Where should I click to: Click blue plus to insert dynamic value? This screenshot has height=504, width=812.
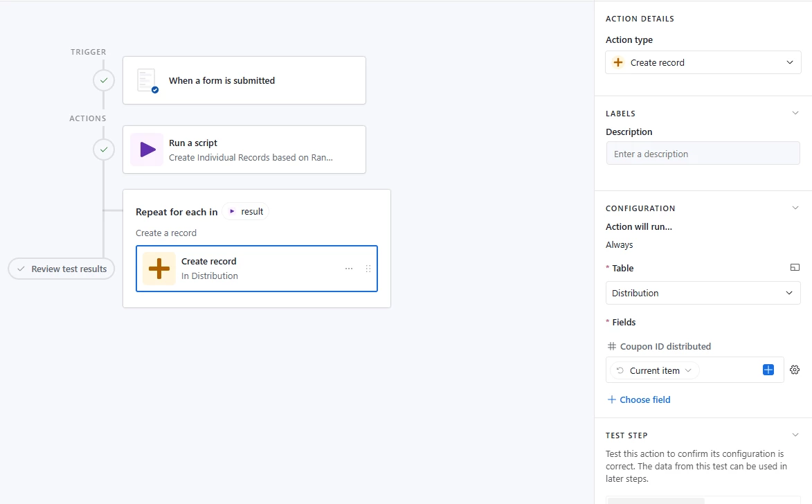click(x=768, y=370)
